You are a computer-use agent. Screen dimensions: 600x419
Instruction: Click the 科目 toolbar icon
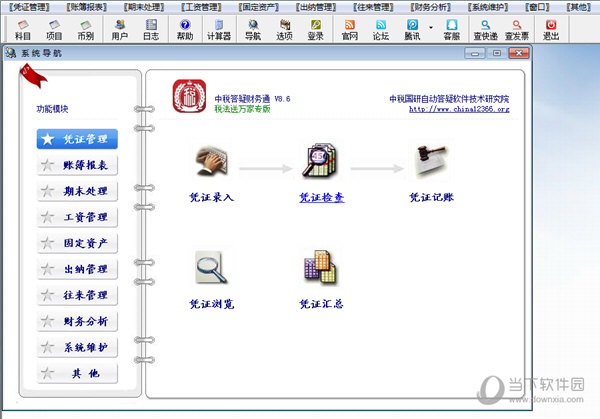point(23,30)
